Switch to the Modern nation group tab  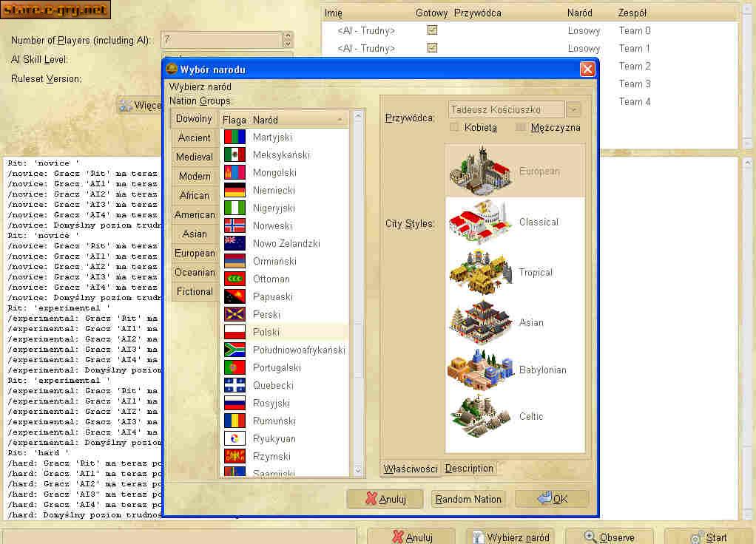194,177
